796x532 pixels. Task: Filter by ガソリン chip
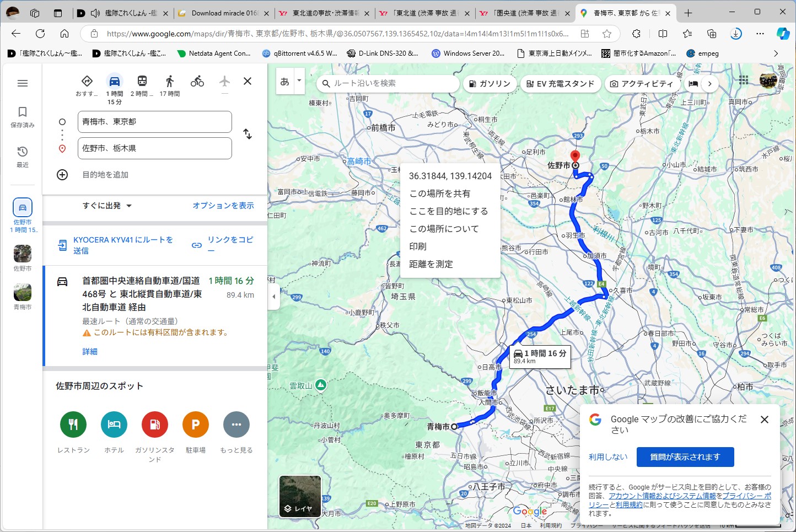pyautogui.click(x=490, y=84)
